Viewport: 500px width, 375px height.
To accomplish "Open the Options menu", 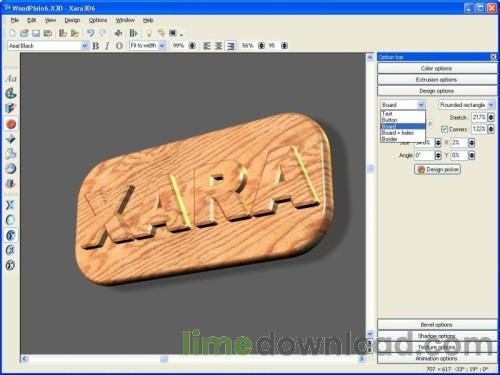I will click(x=98, y=20).
